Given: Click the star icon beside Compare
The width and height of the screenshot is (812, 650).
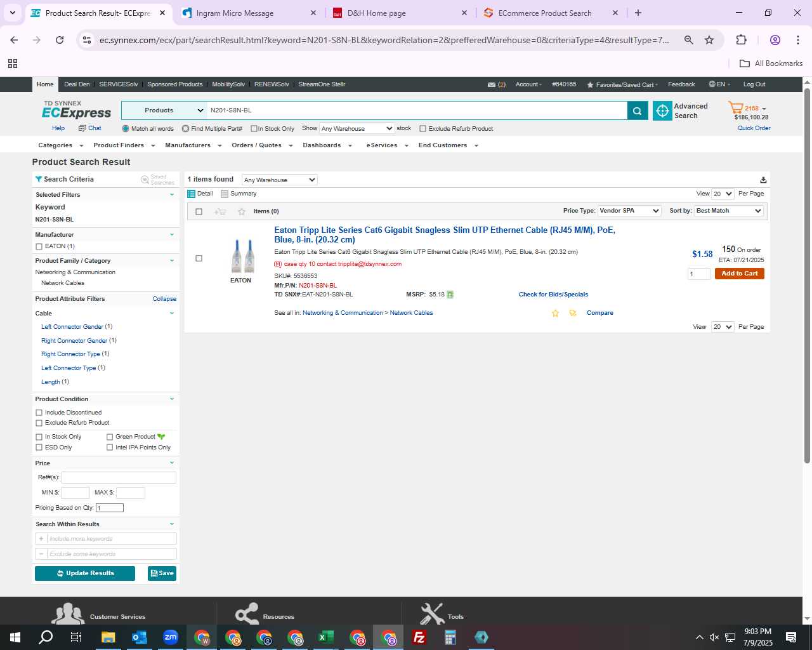Looking at the screenshot, I should (x=556, y=313).
